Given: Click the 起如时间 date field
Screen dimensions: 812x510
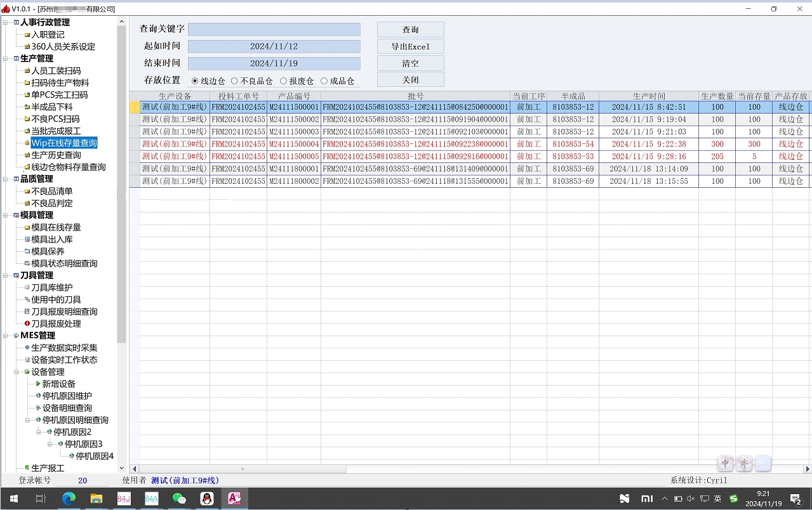Looking at the screenshot, I should [x=274, y=47].
